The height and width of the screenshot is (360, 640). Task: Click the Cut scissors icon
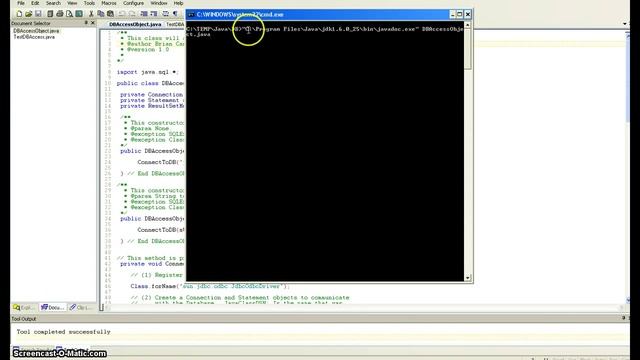(91, 14)
